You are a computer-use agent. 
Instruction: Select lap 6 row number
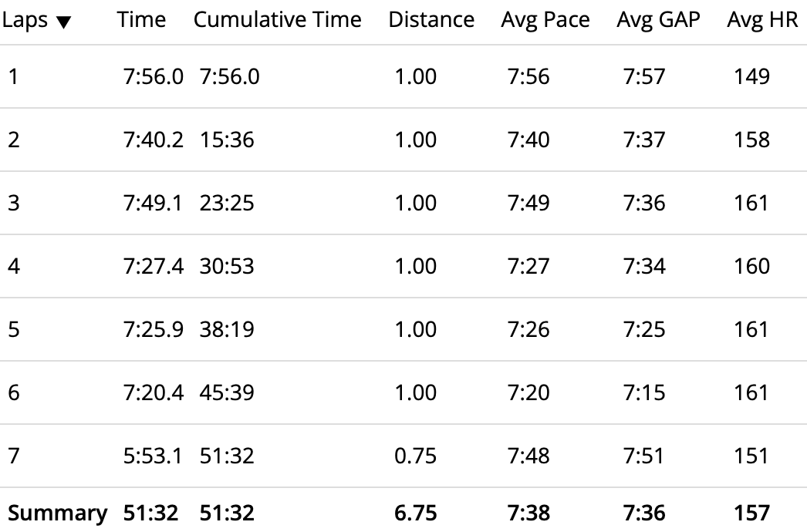13,392
